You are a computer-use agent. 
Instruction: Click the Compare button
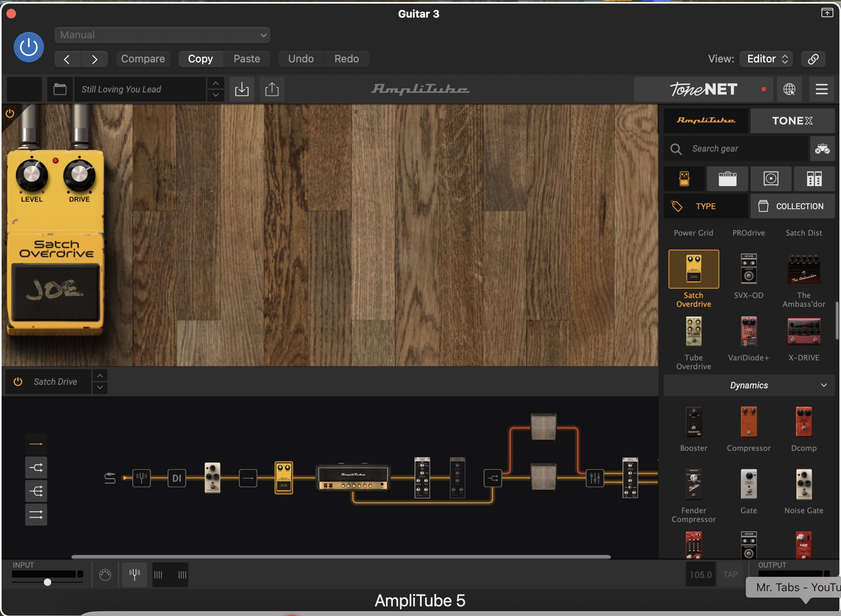[x=143, y=59]
